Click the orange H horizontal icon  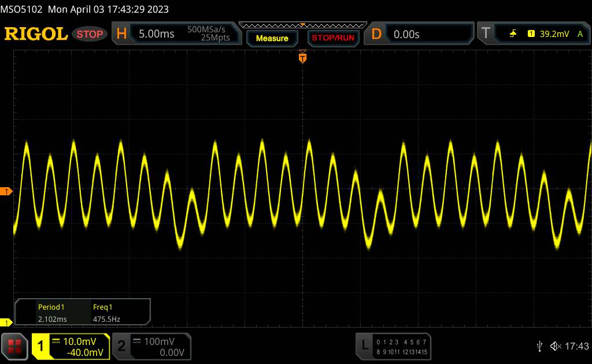point(121,34)
